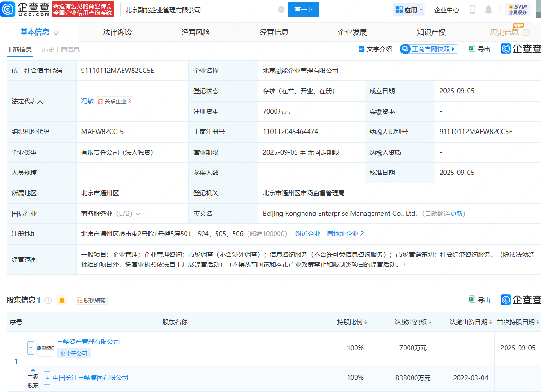The image size is (541, 392).
Task: Collapse 三峡资产管理有限公司 shareholder row
Action: (x=31, y=347)
